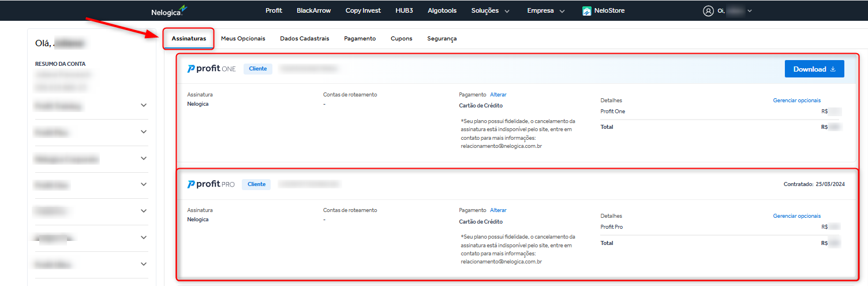Select Algotools in the top menu
The height and width of the screenshot is (286, 868).
point(442,10)
